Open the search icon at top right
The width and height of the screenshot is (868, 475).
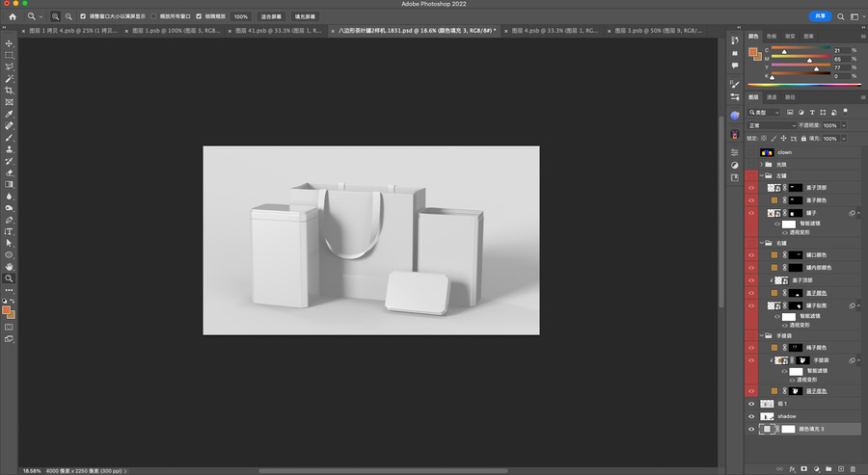[x=840, y=16]
